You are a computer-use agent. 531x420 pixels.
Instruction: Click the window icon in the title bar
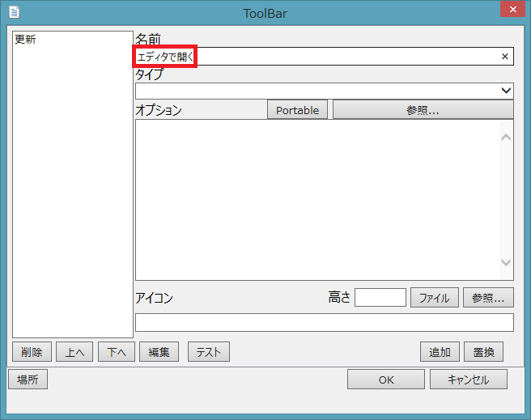(13, 12)
